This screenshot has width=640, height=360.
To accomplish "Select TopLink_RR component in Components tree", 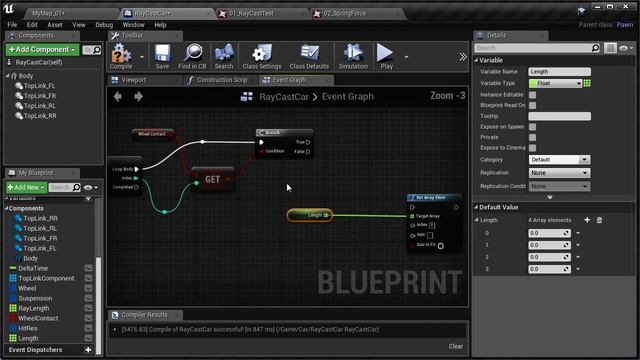I will coord(40,116).
